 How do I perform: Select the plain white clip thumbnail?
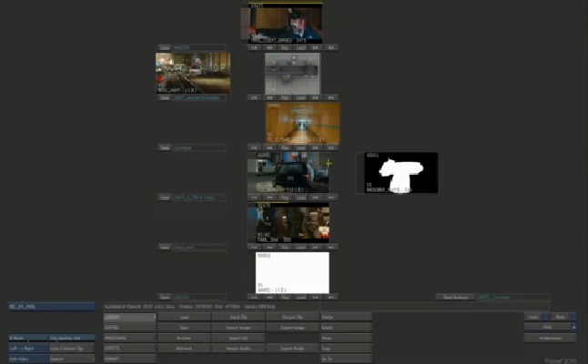click(292, 272)
